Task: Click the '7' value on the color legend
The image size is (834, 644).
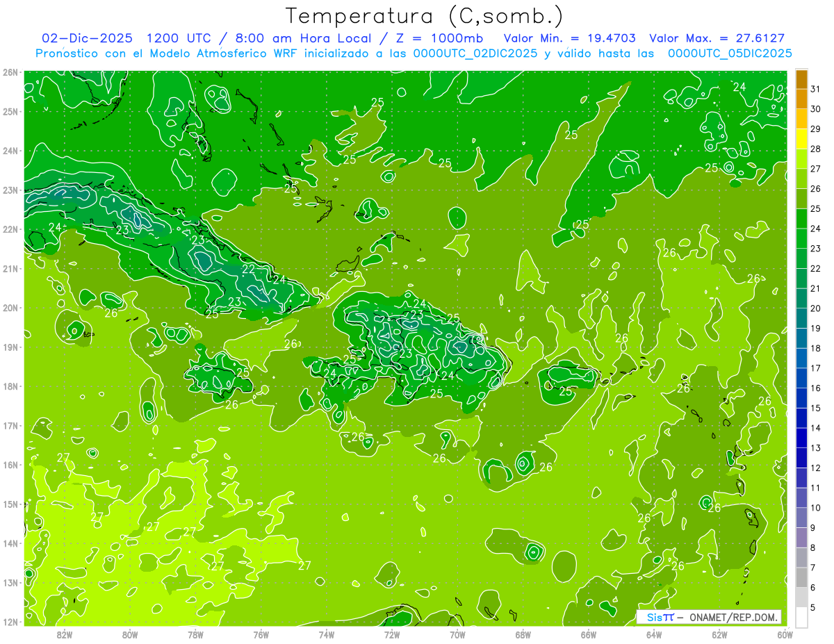Action: (813, 568)
